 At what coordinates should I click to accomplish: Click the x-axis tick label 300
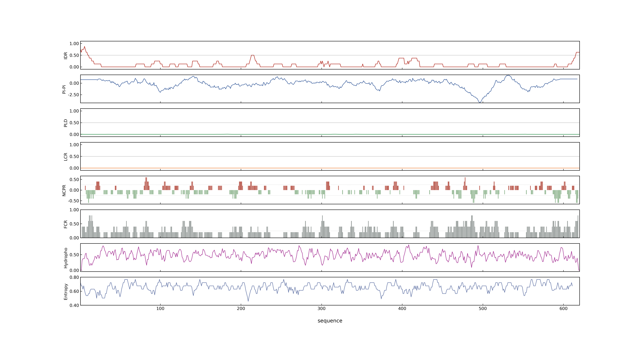tap(321, 309)
